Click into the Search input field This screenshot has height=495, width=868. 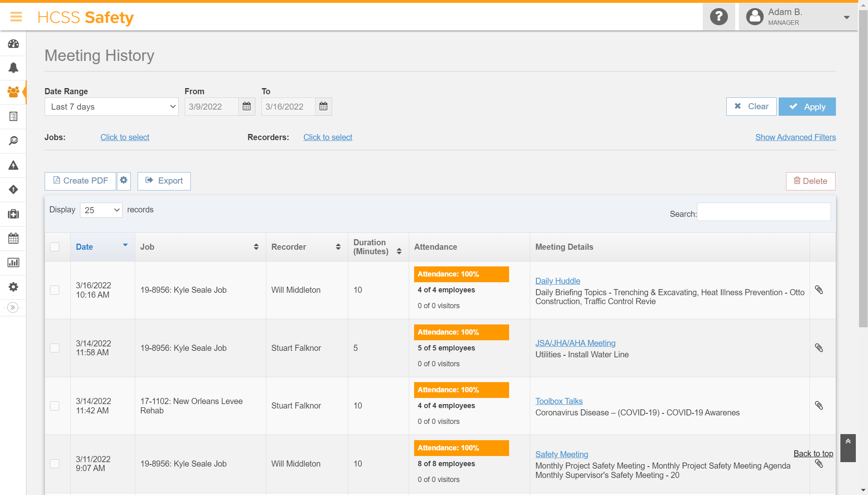(x=764, y=212)
